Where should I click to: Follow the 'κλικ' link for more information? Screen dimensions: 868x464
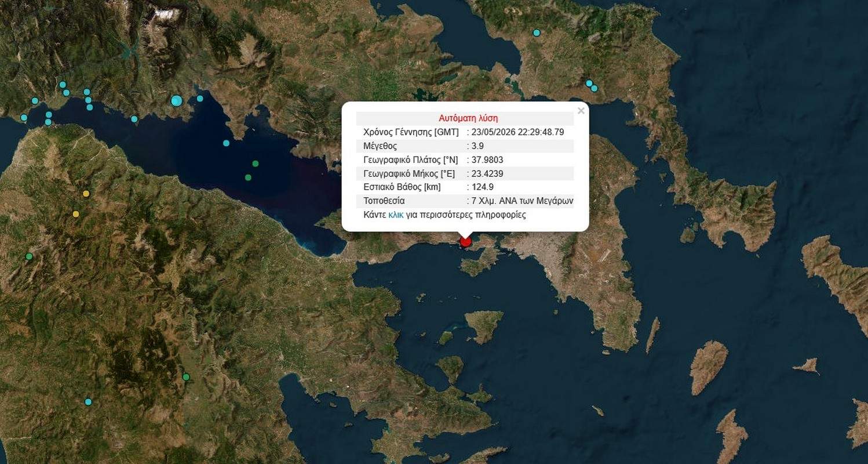click(396, 215)
